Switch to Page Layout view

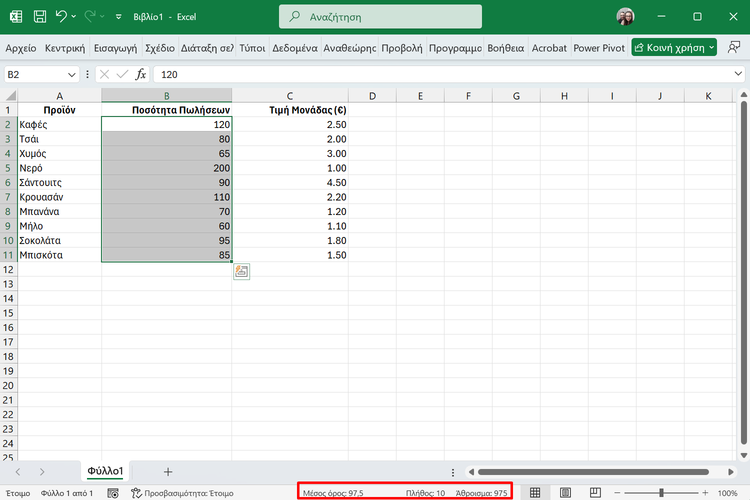(x=565, y=493)
